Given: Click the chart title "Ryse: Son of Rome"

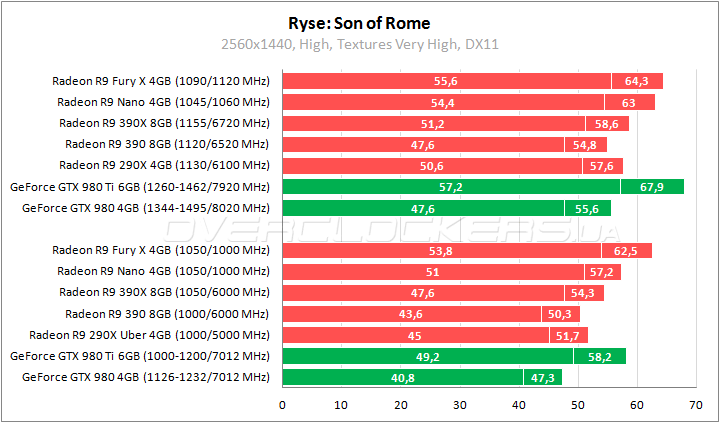Looking at the screenshot, I should [359, 22].
